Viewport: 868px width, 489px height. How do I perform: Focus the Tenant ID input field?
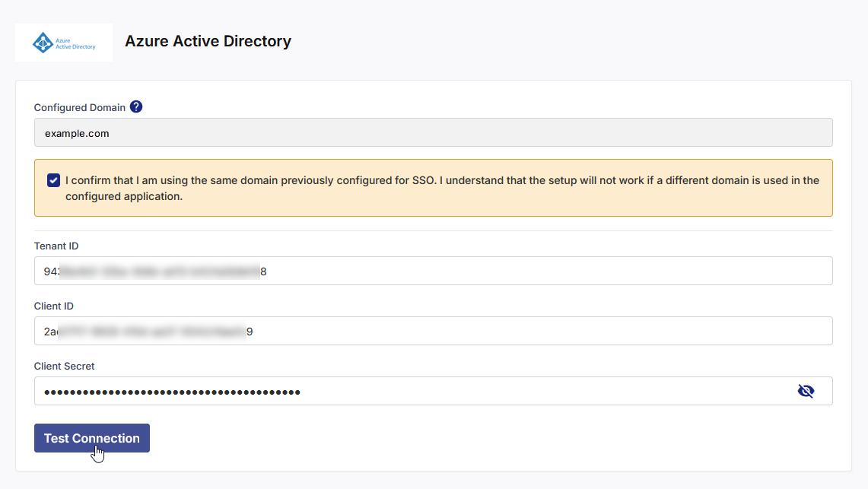[x=533, y=271]
